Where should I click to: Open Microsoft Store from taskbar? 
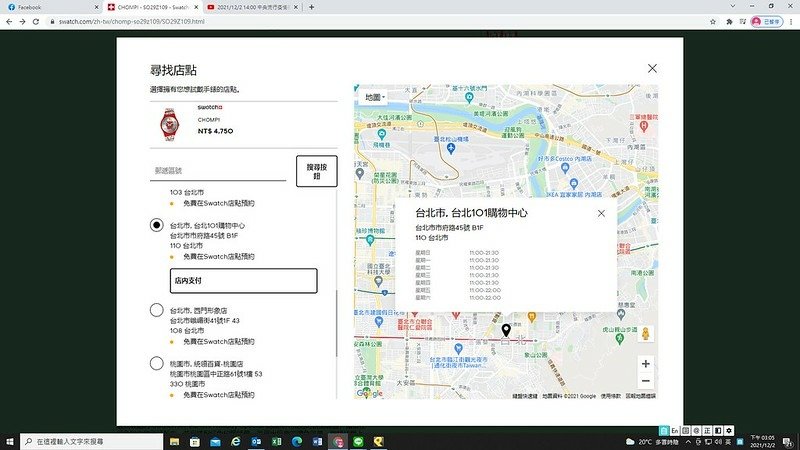pyautogui.click(x=195, y=441)
